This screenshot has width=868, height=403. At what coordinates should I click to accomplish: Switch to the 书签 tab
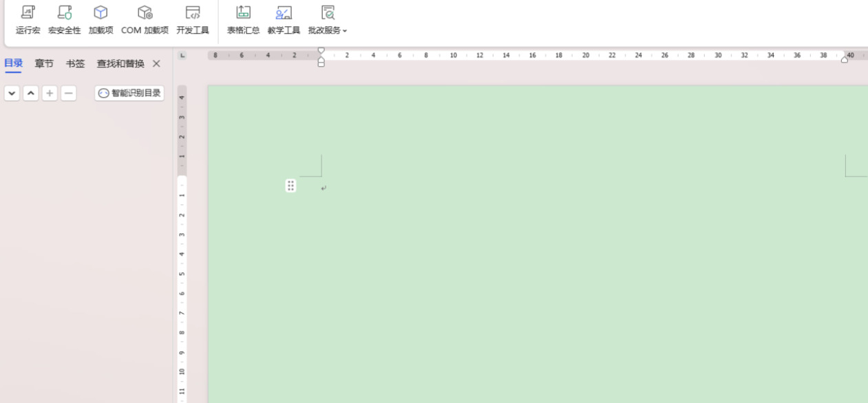(75, 63)
